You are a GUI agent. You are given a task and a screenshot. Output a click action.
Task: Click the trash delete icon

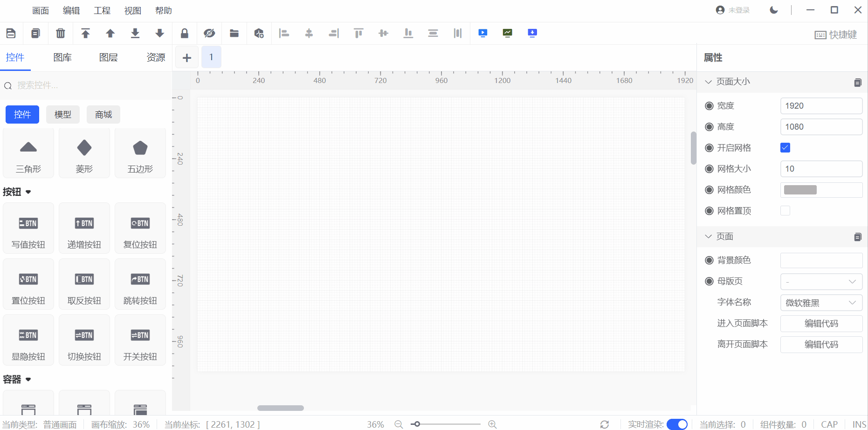61,33
